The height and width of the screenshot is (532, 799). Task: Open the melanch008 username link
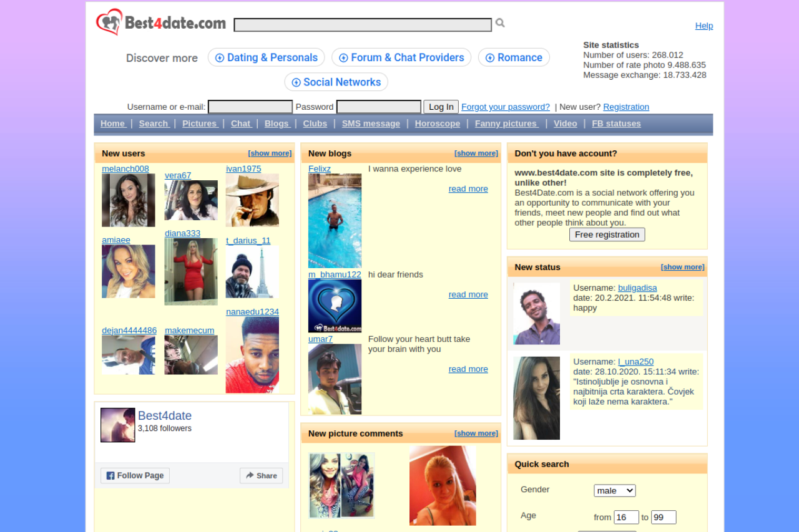(125, 168)
